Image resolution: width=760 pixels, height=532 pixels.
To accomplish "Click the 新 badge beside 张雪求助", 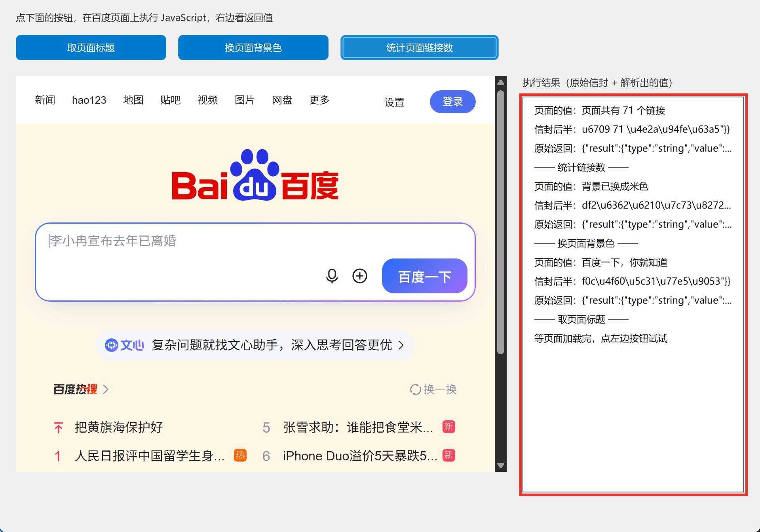I will click(x=449, y=427).
